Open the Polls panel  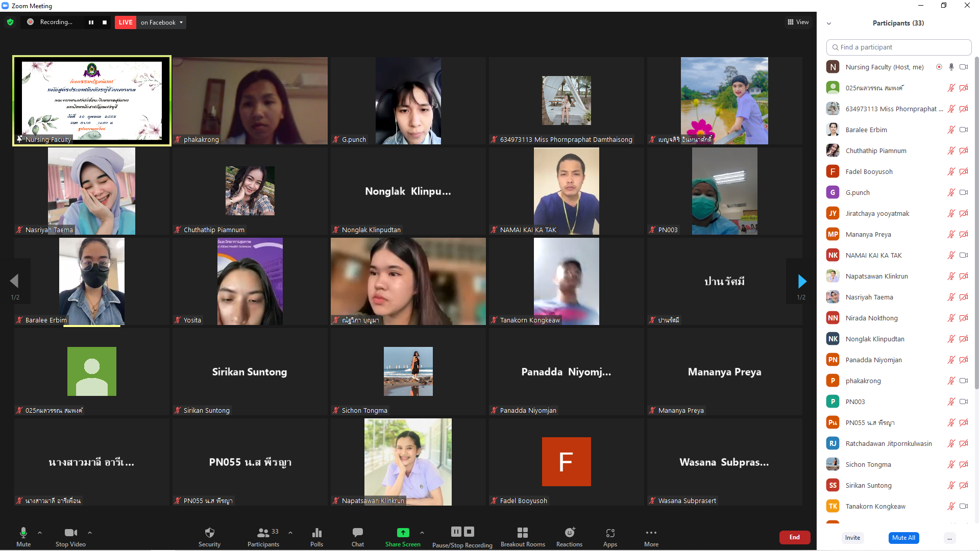[316, 536]
